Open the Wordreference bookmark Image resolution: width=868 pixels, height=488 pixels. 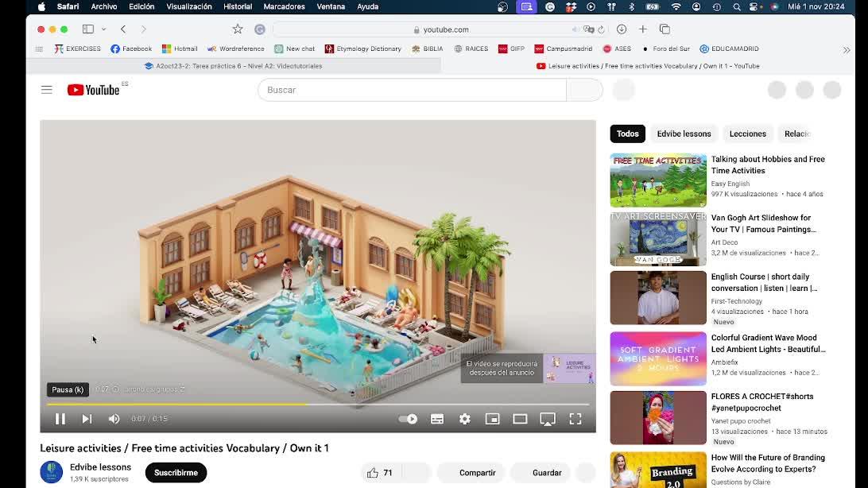click(x=236, y=48)
